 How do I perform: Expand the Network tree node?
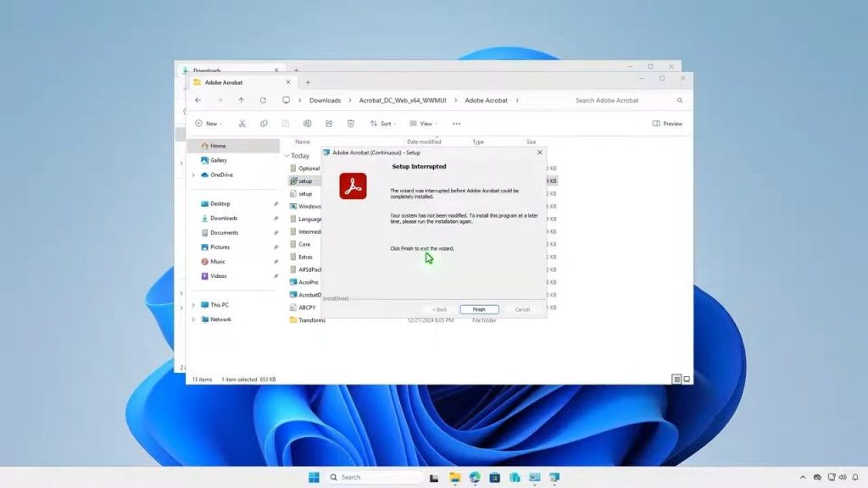[x=193, y=319]
